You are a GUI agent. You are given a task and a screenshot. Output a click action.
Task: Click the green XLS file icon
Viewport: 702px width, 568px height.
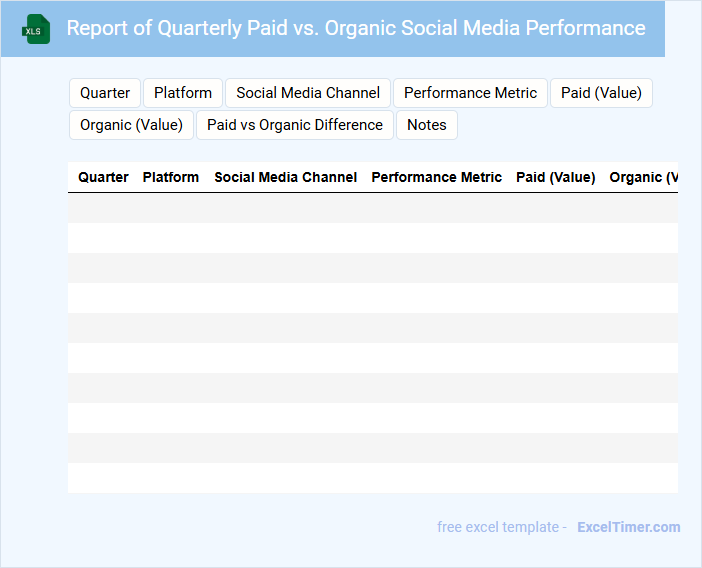pyautogui.click(x=37, y=29)
